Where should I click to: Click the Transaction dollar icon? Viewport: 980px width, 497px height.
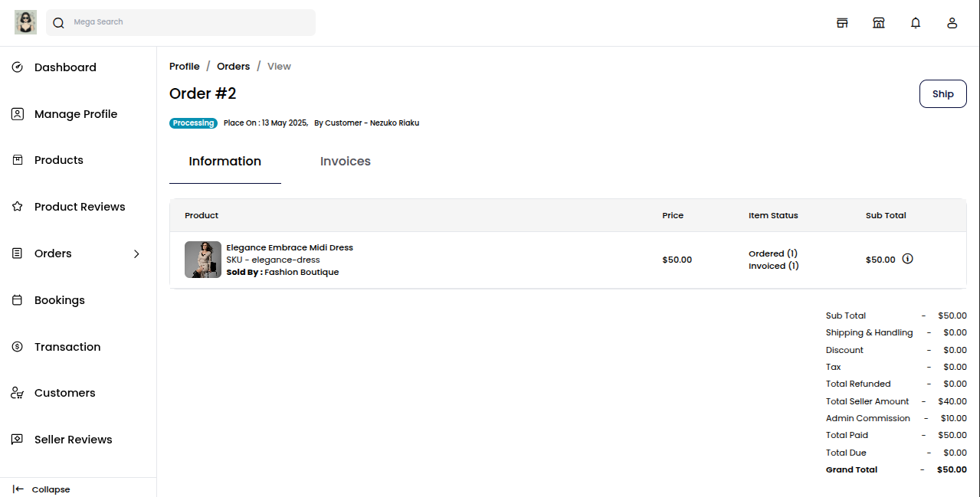pos(18,347)
